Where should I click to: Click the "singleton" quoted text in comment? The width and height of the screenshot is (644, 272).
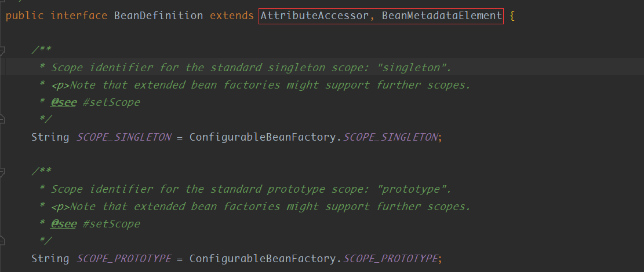tap(411, 68)
